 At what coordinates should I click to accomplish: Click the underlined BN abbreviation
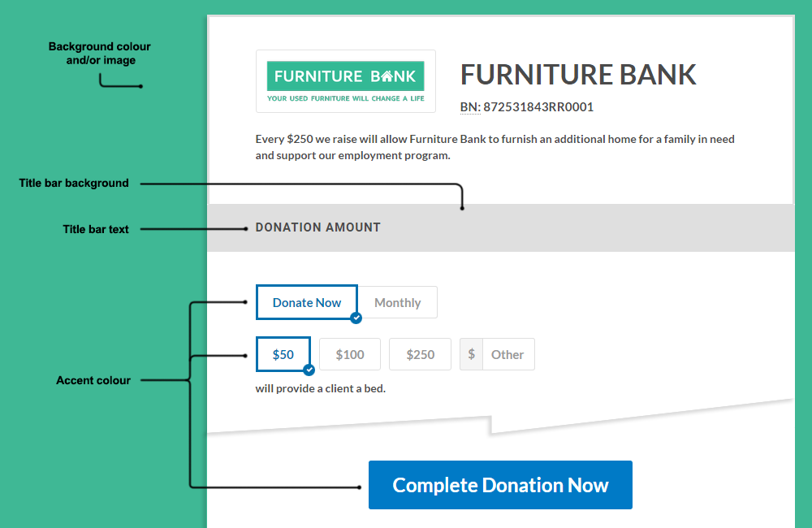point(469,107)
